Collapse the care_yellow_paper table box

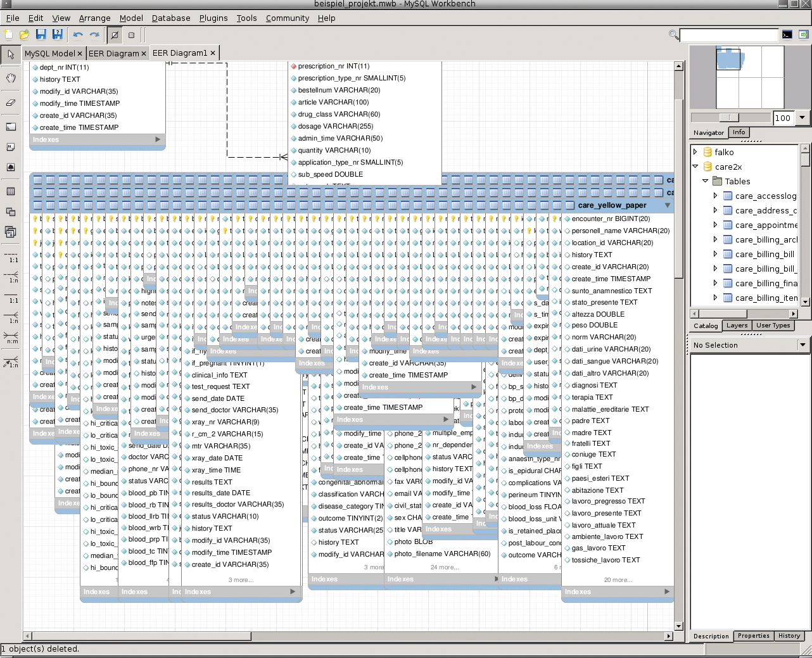pyautogui.click(x=668, y=205)
